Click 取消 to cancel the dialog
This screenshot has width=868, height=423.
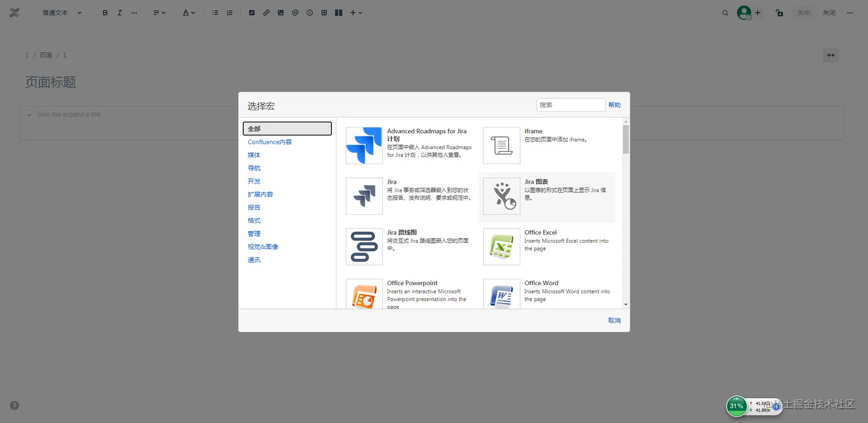[x=614, y=320]
